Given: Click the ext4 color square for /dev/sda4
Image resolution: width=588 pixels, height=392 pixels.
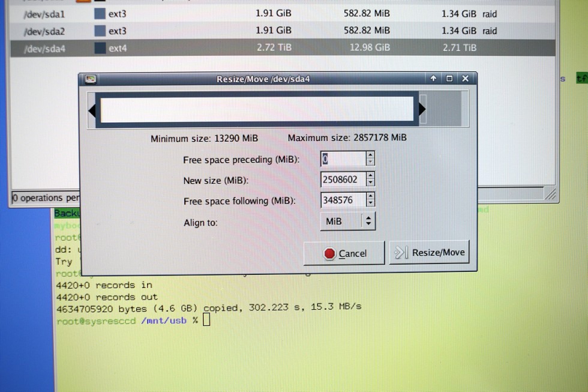Looking at the screenshot, I should 100,48.
